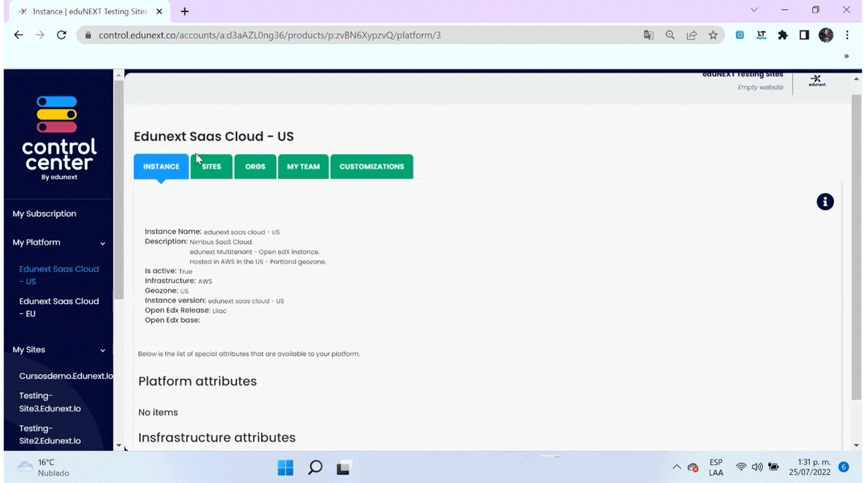Viewport: 868px width, 483px height.
Task: Click the Wi-Fi tray icon
Action: (x=741, y=467)
